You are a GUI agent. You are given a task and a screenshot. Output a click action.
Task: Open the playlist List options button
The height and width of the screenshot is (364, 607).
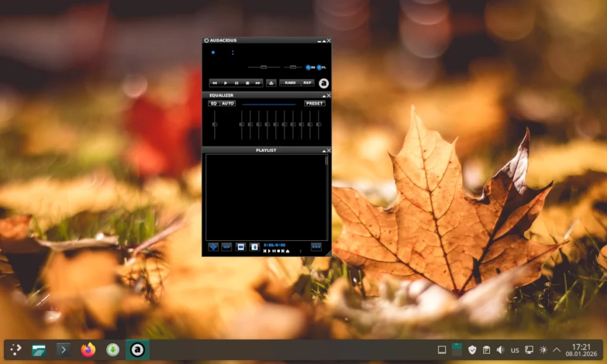click(x=317, y=247)
